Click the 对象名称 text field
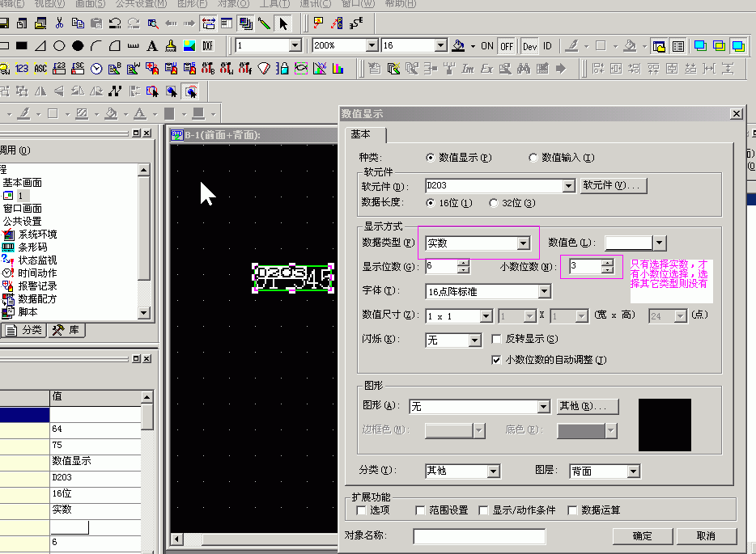756x554 pixels. [479, 536]
